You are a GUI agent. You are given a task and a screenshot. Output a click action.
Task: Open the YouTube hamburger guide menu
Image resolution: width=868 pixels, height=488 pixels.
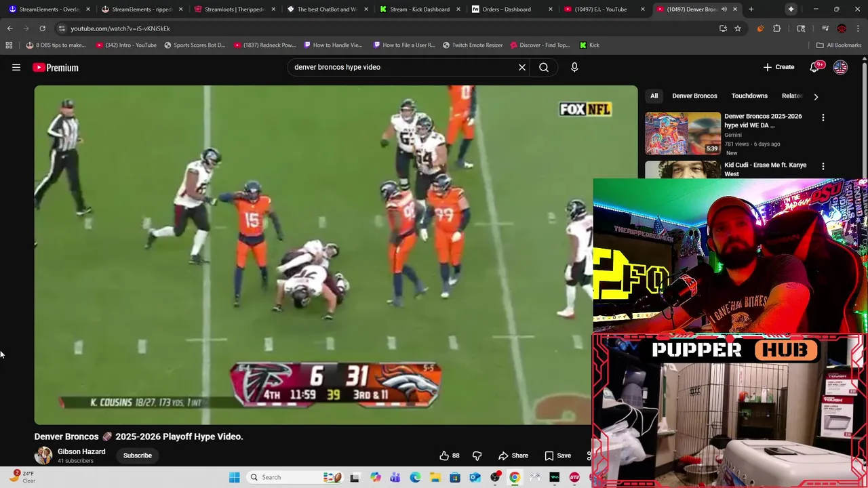pos(16,67)
